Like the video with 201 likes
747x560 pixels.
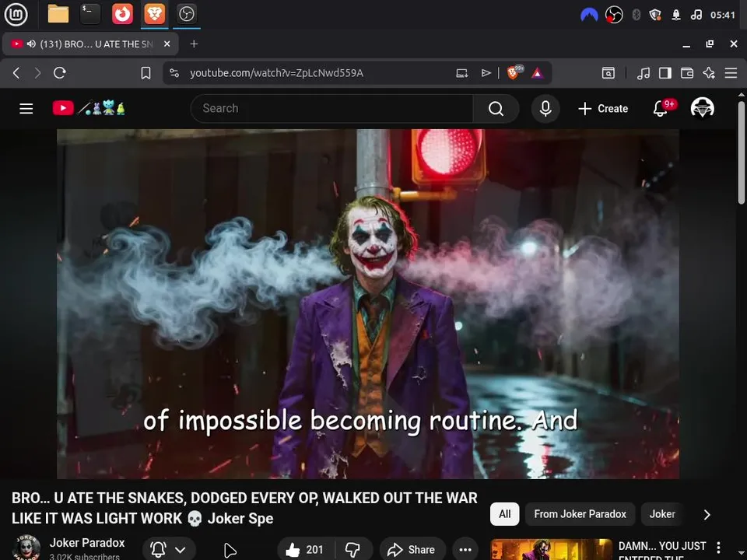pos(305,550)
